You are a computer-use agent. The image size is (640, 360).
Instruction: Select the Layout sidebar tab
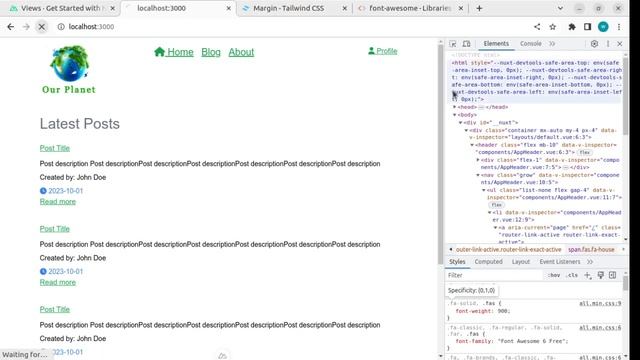[521, 262]
